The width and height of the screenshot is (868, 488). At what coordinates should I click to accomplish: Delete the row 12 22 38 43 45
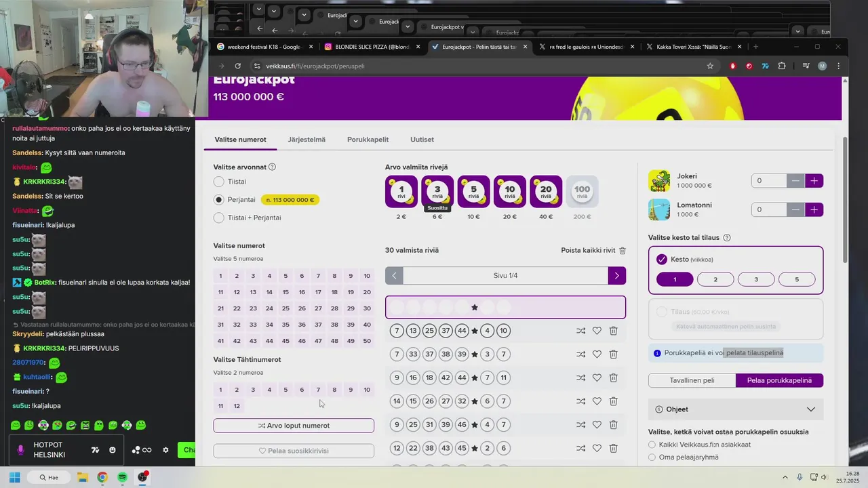coord(613,448)
